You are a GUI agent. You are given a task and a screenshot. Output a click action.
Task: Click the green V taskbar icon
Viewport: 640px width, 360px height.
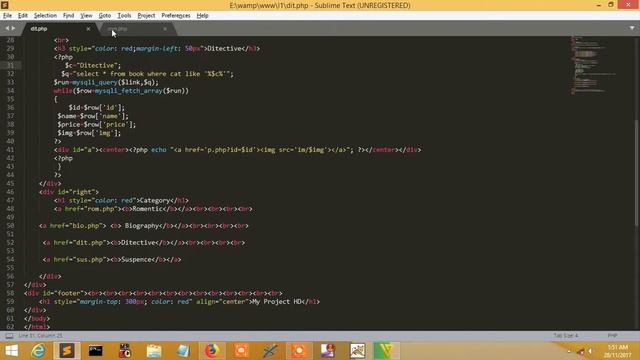click(386, 351)
